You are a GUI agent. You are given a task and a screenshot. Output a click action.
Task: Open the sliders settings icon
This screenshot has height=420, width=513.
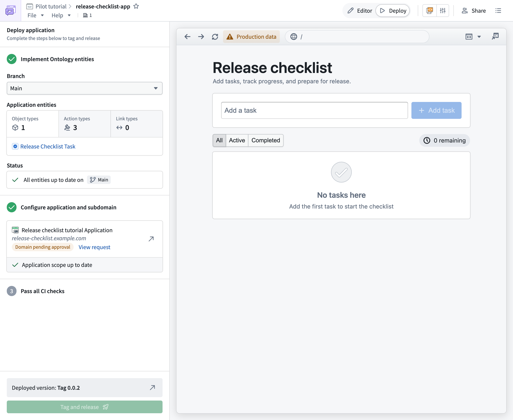443,10
